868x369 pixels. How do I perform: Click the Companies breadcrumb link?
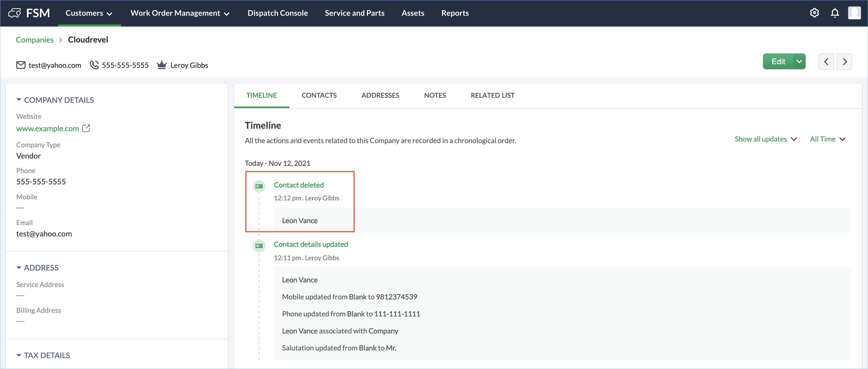(34, 40)
